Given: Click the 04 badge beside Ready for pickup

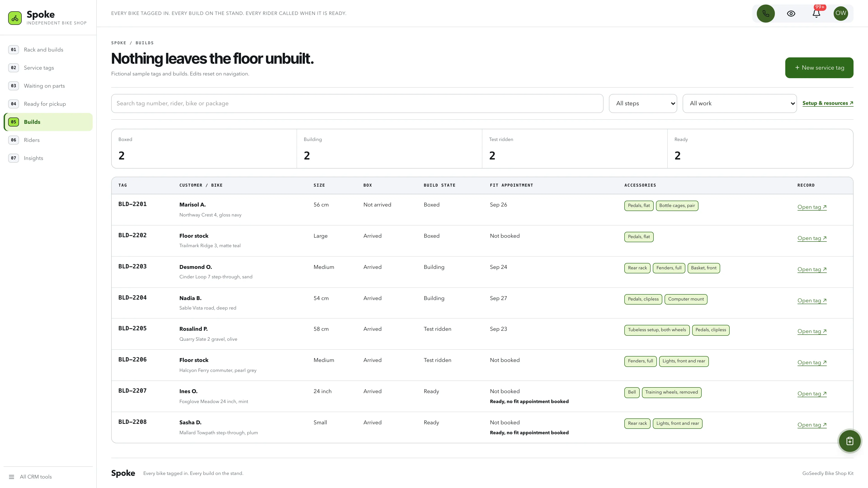Looking at the screenshot, I should [x=14, y=104].
